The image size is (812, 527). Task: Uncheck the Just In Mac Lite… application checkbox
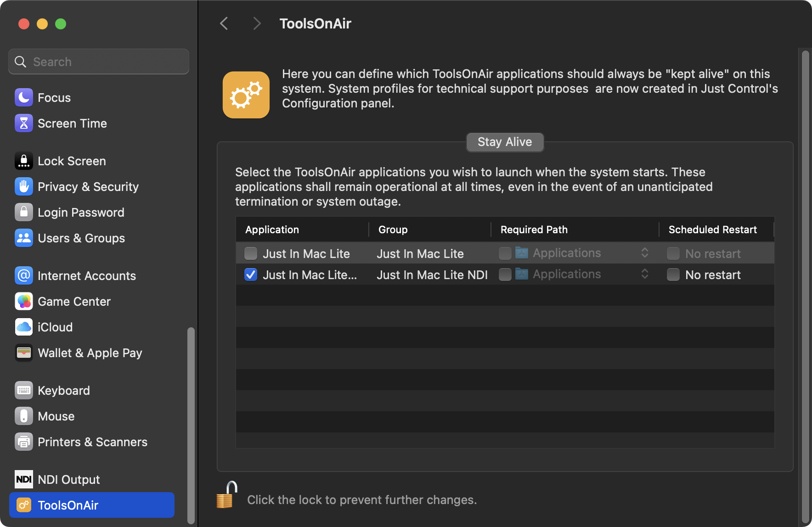coord(251,275)
